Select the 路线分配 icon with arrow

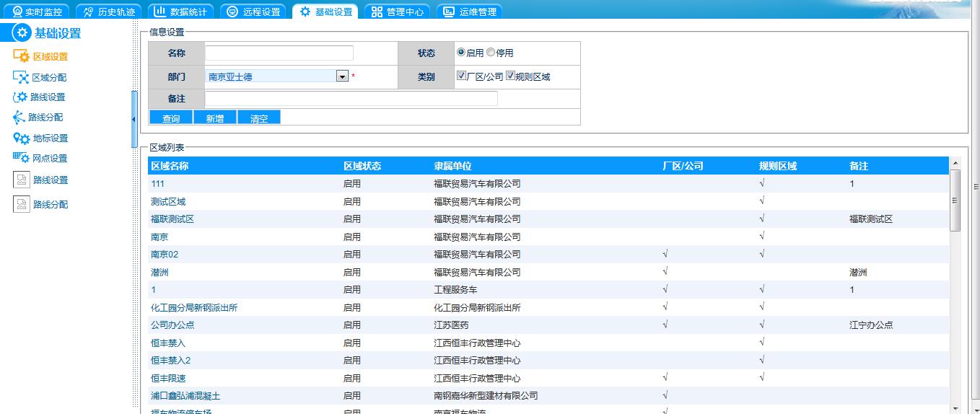[19, 118]
